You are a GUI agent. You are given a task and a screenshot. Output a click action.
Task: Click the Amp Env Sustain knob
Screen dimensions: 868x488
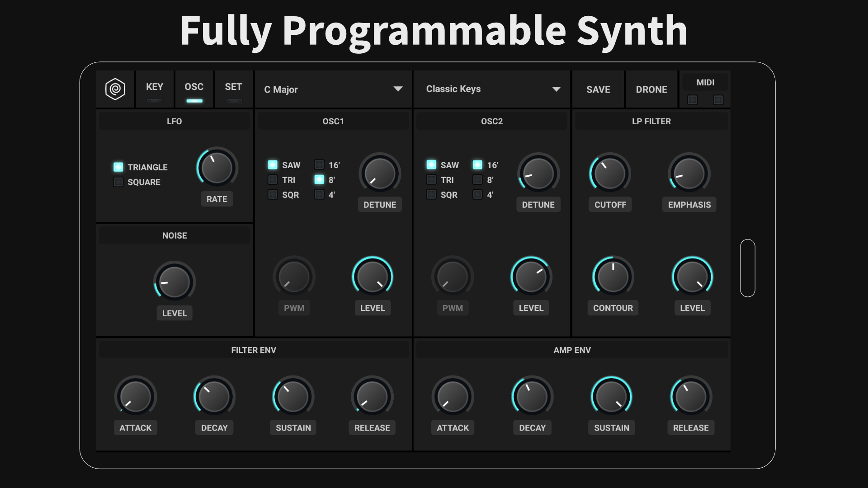611,397
